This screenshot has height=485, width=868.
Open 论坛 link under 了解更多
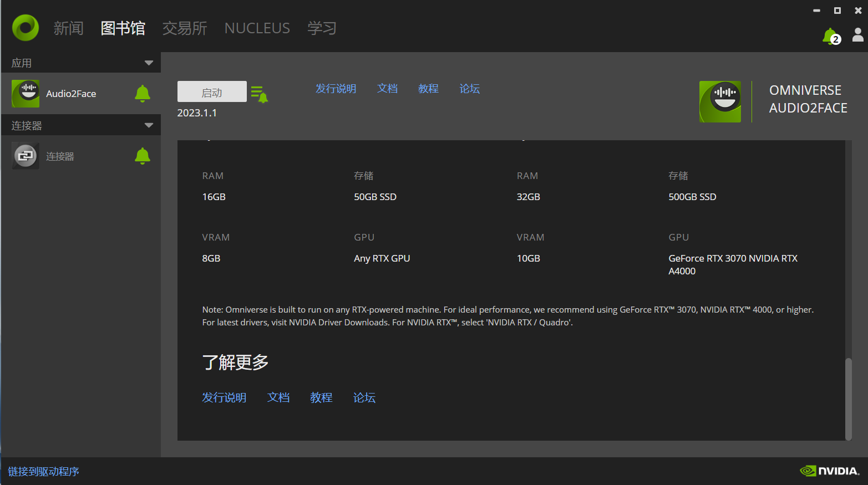point(364,397)
